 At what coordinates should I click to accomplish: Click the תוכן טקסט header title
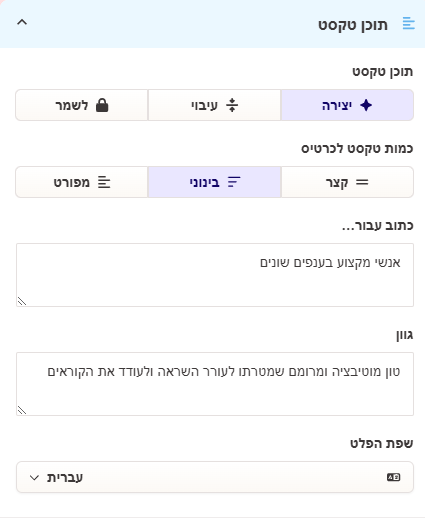[353, 25]
